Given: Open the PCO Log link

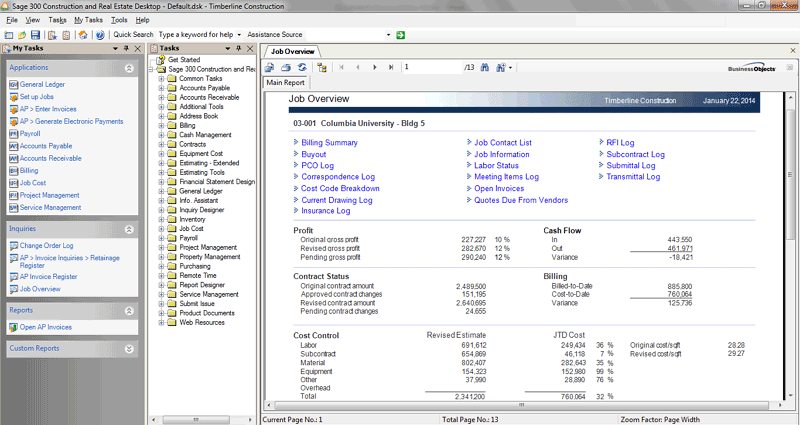Looking at the screenshot, I should point(317,165).
